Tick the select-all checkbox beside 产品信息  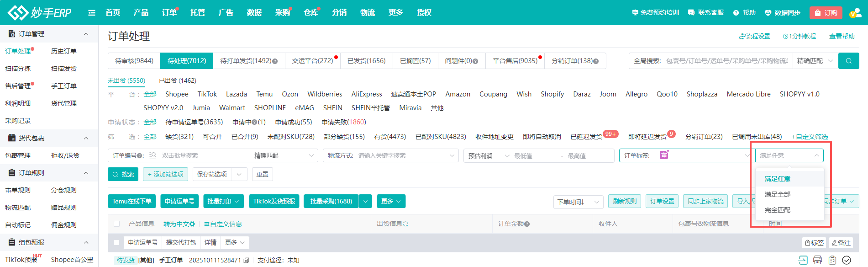tap(117, 224)
